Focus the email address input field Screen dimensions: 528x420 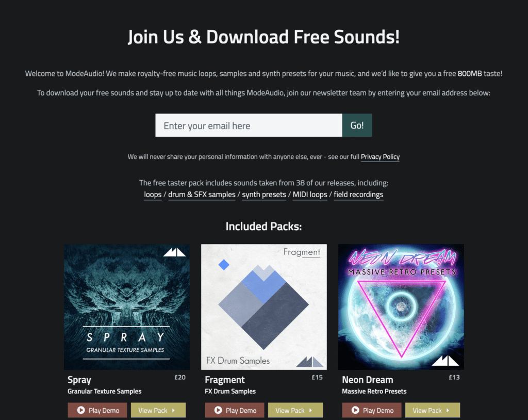pyautogui.click(x=249, y=125)
